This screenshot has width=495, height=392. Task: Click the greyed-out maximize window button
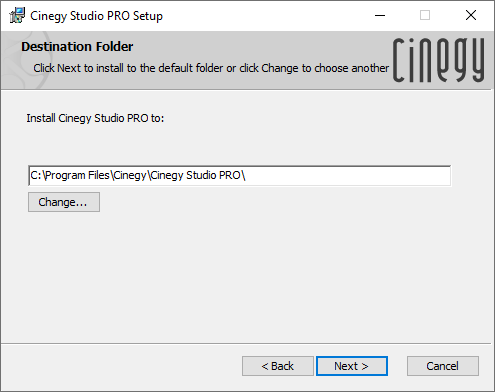click(425, 15)
